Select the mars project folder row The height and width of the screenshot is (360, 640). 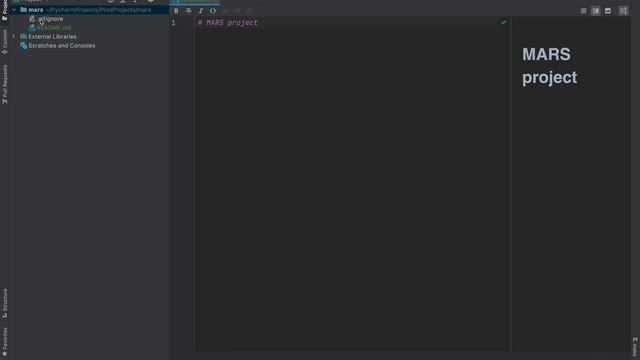coord(90,10)
